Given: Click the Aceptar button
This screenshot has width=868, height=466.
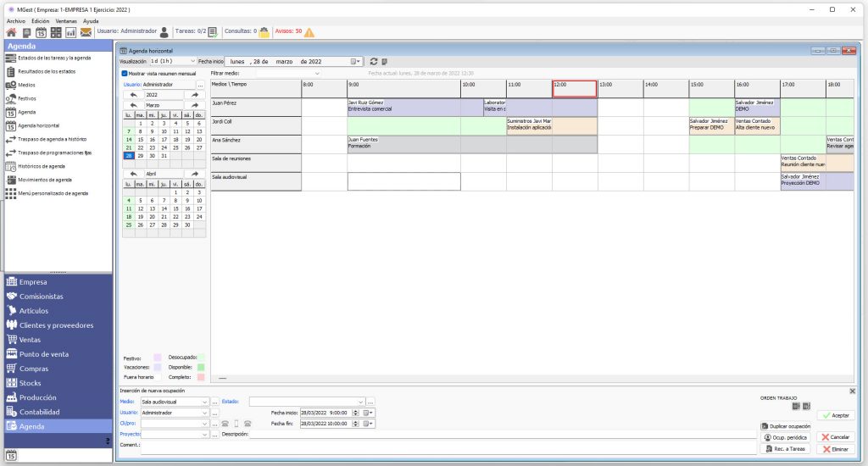Looking at the screenshot, I should tap(836, 416).
